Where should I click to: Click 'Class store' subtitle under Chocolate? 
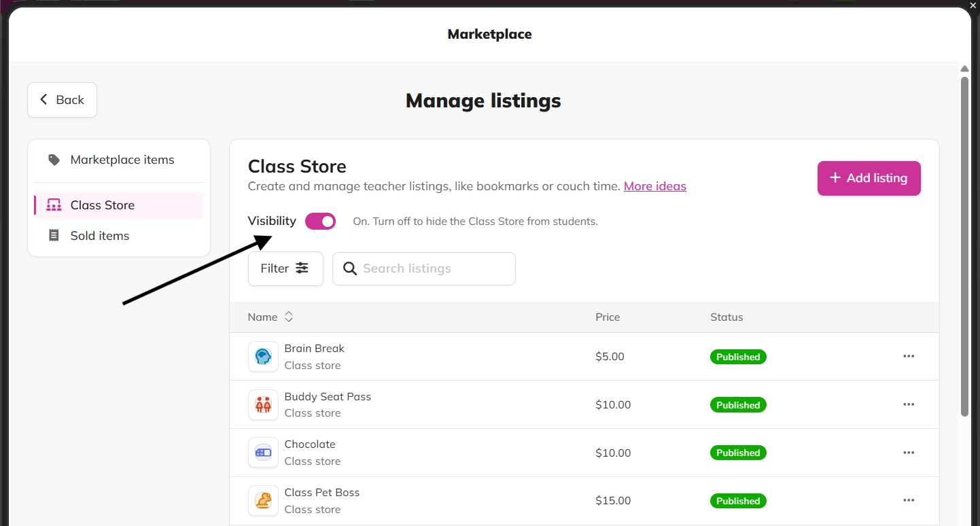[313, 461]
